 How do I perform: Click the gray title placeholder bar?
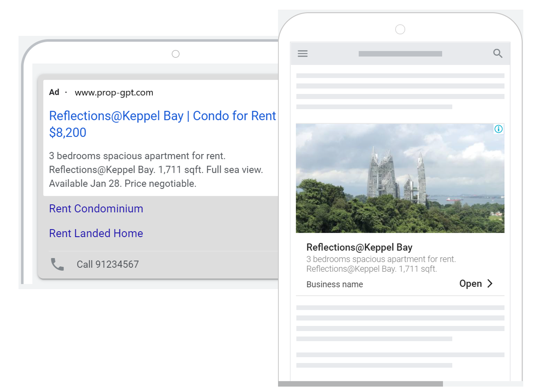pyautogui.click(x=400, y=54)
